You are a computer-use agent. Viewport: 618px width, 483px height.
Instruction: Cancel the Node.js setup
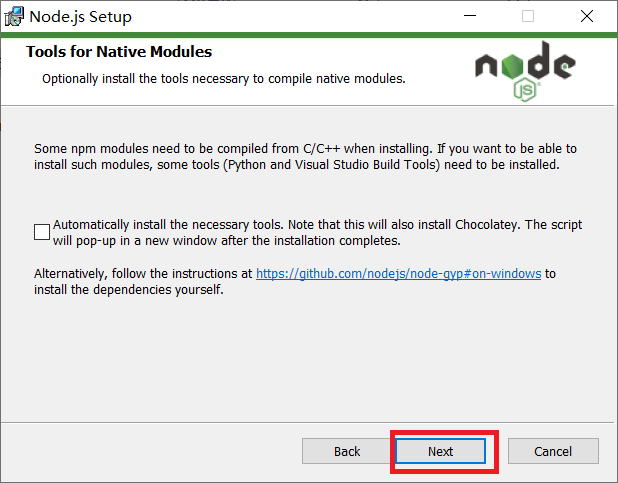[553, 451]
